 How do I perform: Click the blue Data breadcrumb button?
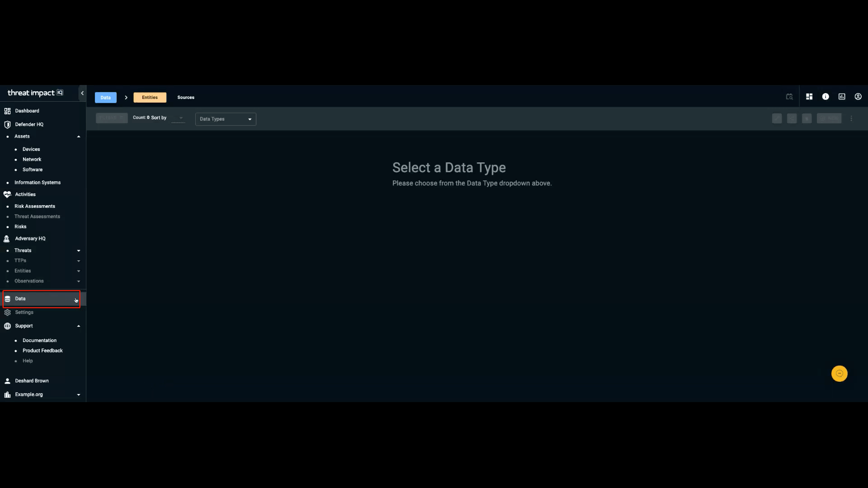click(105, 98)
